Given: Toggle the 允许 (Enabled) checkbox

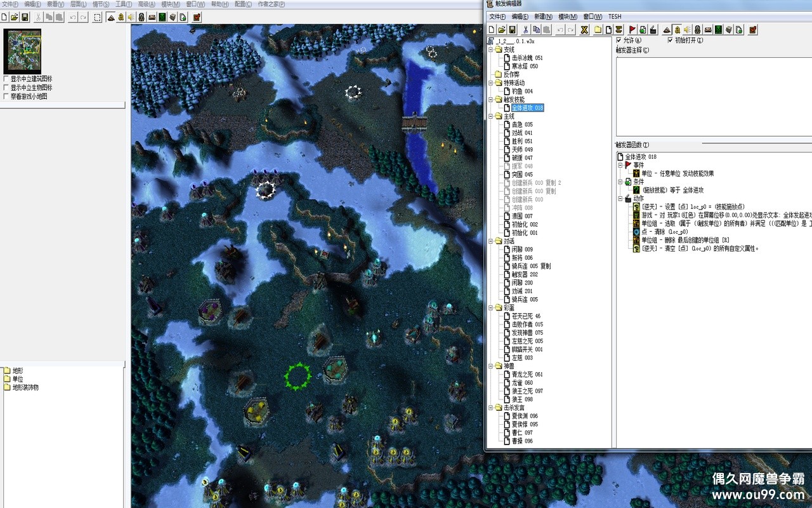Looking at the screenshot, I should [619, 41].
